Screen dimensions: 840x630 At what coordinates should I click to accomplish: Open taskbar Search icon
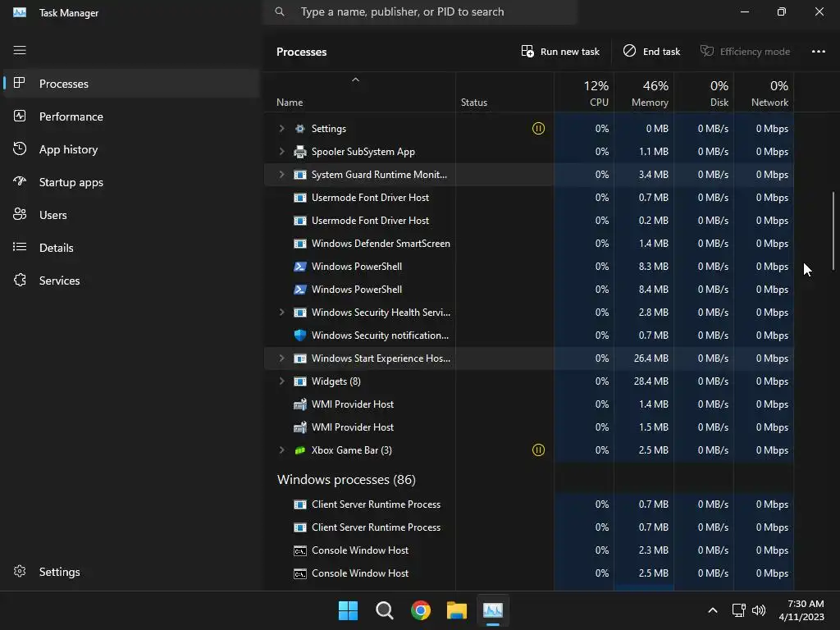click(x=384, y=610)
